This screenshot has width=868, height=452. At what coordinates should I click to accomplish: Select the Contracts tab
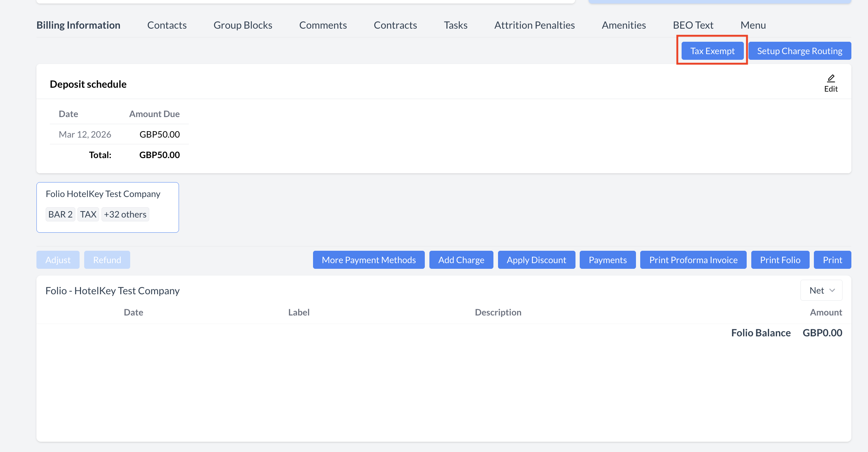click(x=395, y=25)
